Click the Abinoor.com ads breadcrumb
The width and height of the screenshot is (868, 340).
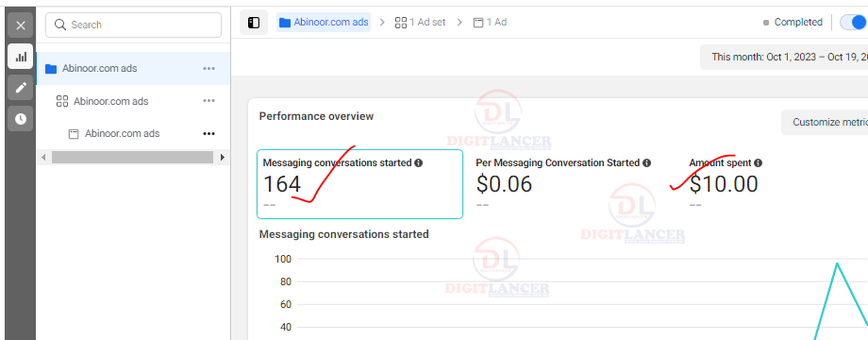point(325,22)
